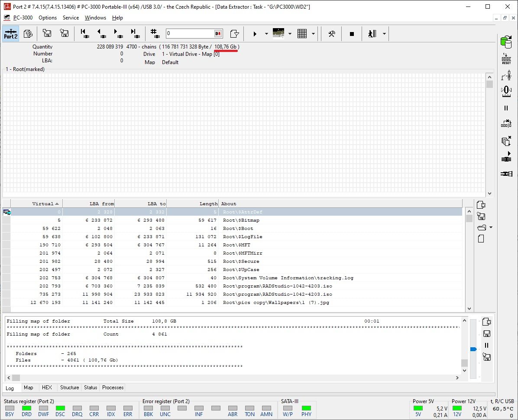This screenshot has width=518, height=420.
Task: Open the folder icon dropdown beside chain list
Action: [491, 228]
